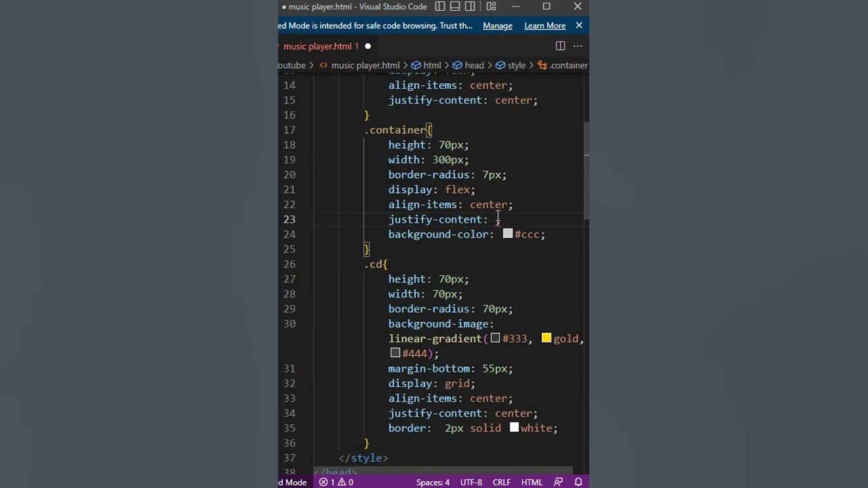This screenshot has width=868, height=488.
Task: Change the UTF-8 encoding setting
Action: click(471, 482)
